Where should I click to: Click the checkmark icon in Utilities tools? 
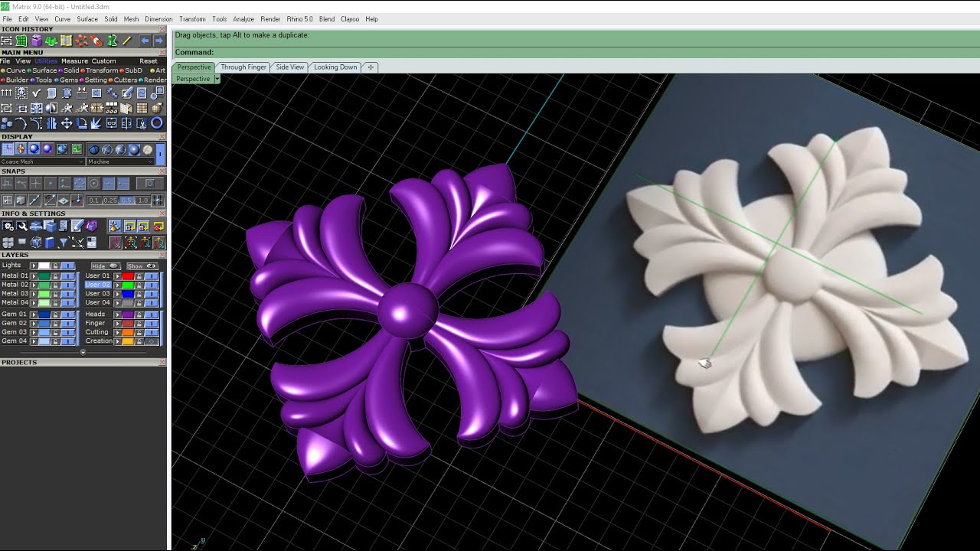[36, 93]
